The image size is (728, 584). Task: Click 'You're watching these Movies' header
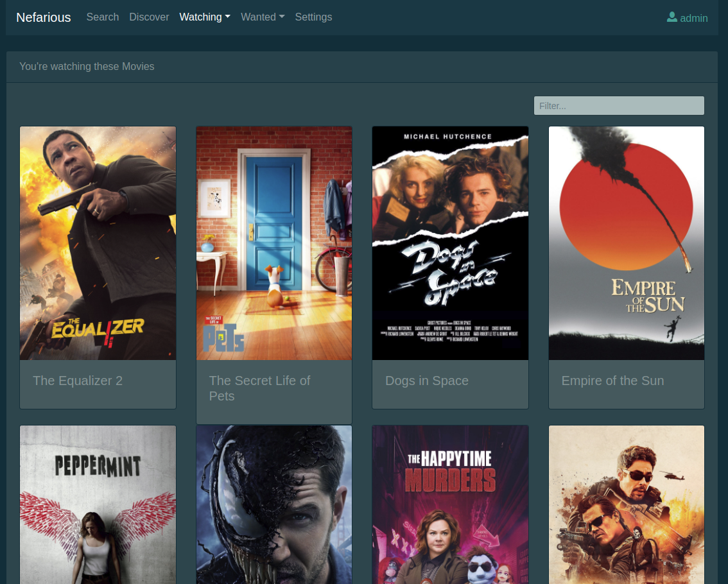(87, 66)
